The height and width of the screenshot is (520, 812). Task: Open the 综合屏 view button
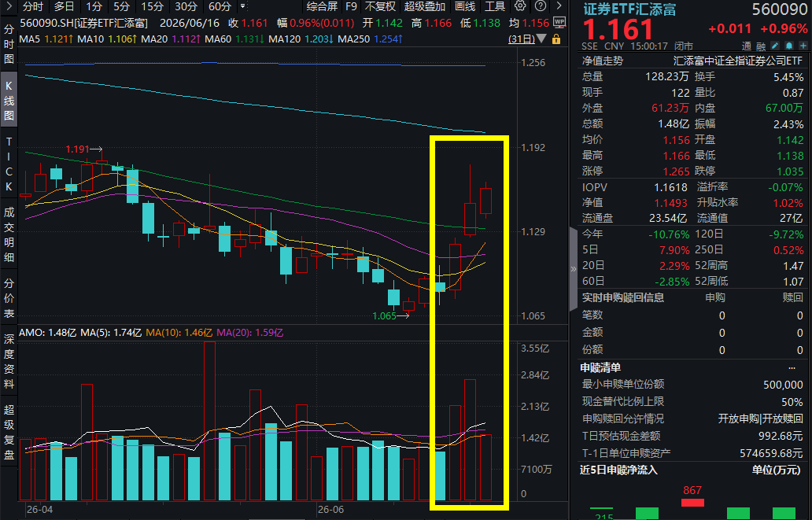pyautogui.click(x=322, y=6)
